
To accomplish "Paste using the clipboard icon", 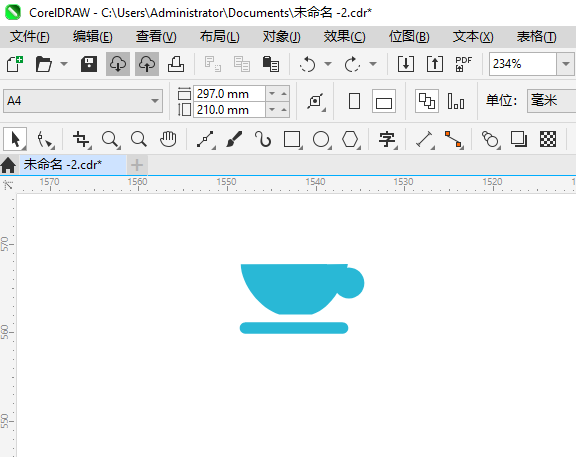I will tap(271, 64).
